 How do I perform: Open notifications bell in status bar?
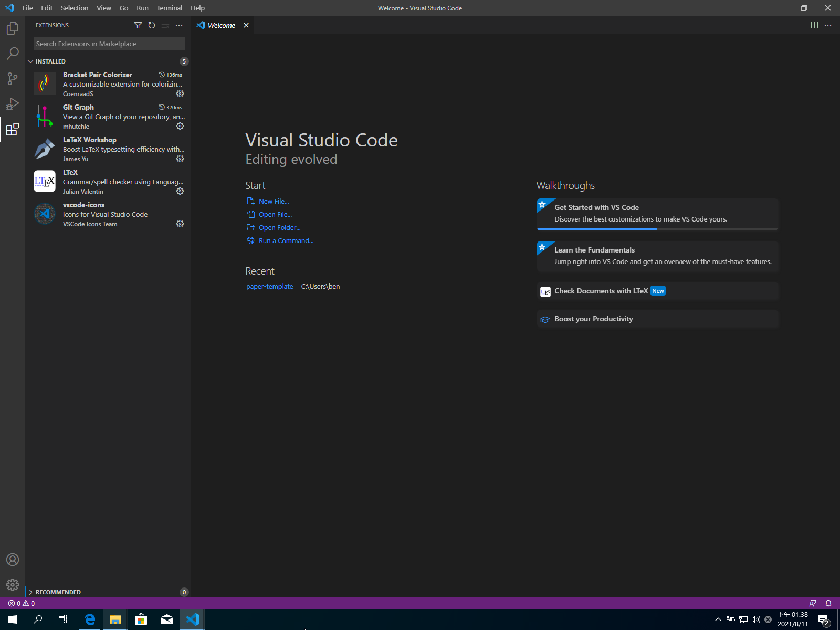[x=828, y=603]
